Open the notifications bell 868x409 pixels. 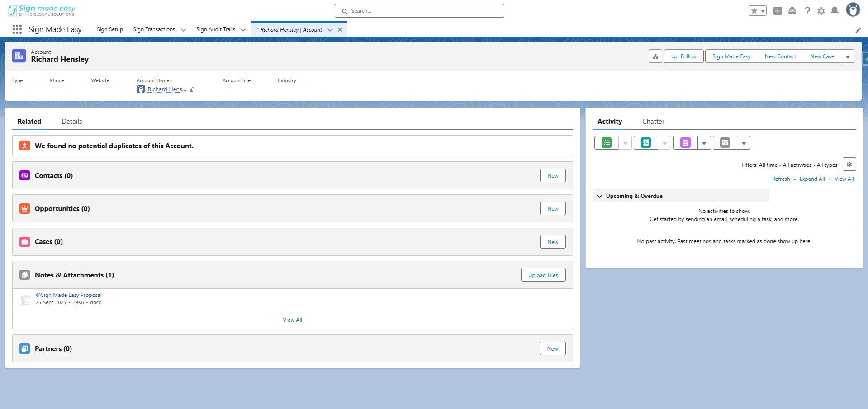pos(835,11)
